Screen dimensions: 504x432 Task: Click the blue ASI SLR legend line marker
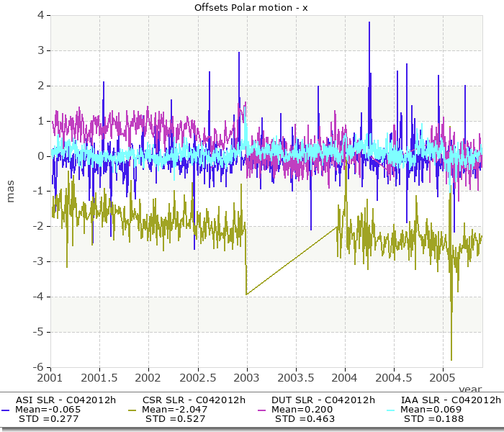(x=6, y=410)
